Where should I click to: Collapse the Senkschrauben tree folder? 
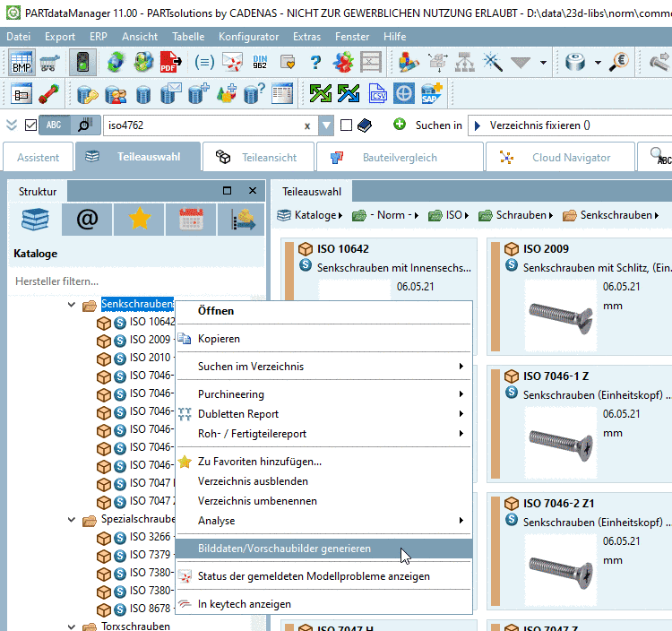(72, 305)
